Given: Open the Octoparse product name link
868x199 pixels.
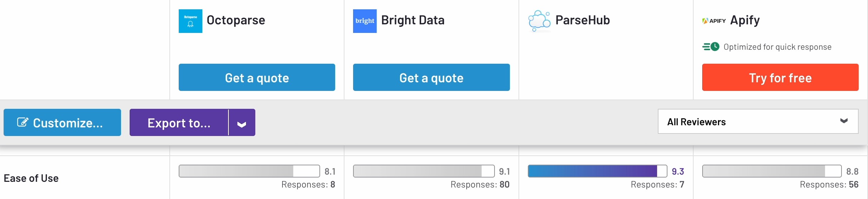Looking at the screenshot, I should 236,20.
